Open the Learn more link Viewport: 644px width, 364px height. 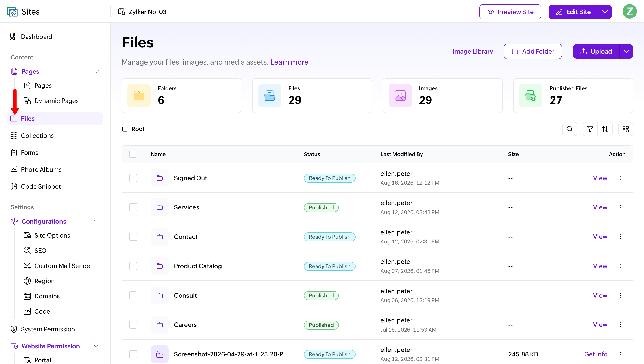pos(289,62)
